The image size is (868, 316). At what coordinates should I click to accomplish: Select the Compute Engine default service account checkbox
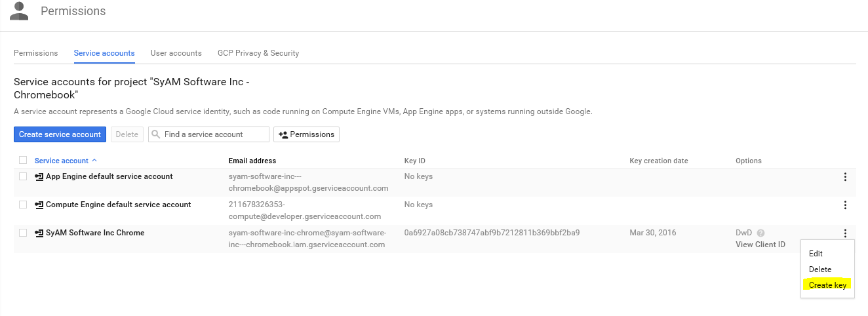[23, 205]
